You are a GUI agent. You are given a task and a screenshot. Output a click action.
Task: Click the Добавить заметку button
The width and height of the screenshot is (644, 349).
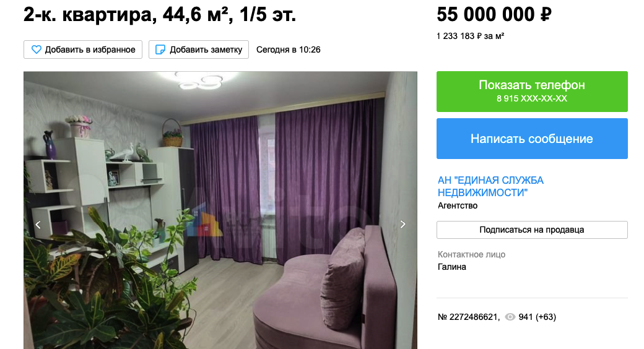click(199, 50)
